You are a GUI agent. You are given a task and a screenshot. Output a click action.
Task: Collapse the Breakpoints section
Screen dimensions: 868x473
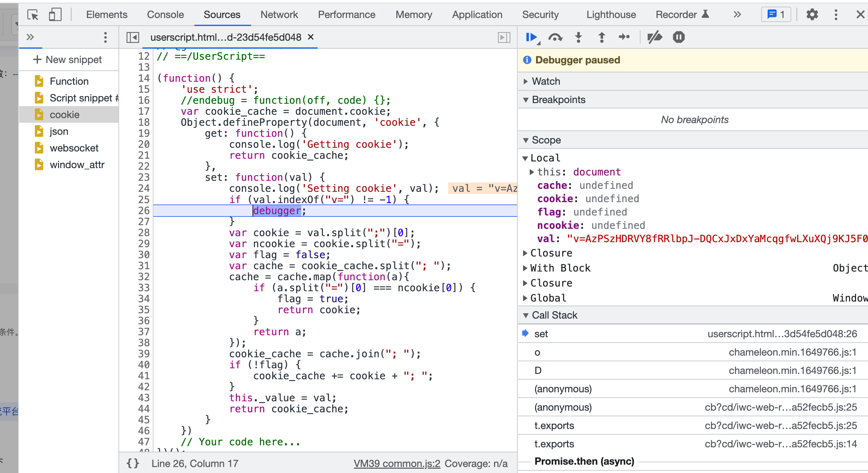tap(558, 100)
